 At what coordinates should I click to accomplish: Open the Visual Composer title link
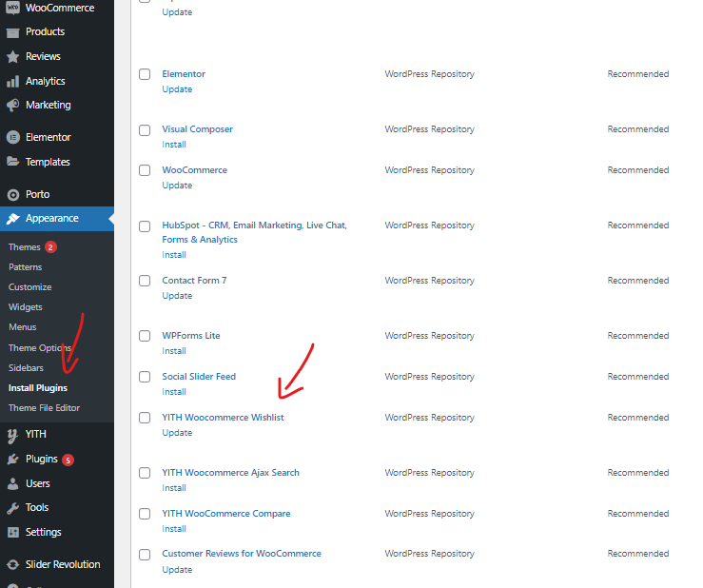[x=197, y=129]
